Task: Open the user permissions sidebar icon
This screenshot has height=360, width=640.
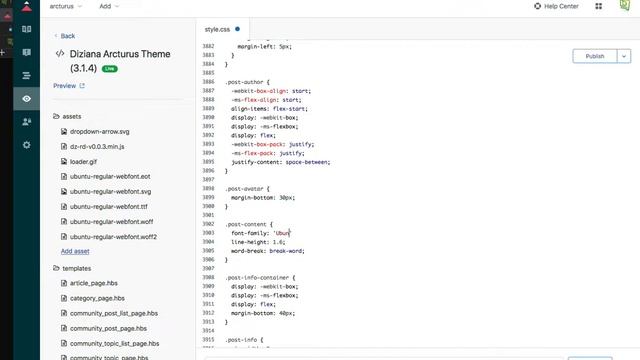Action: coord(27,122)
